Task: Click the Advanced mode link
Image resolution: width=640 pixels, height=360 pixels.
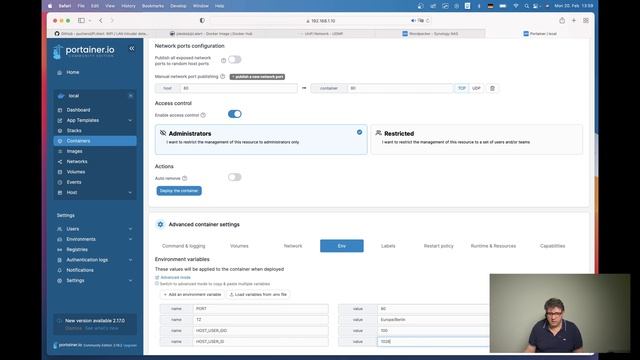Action: coord(176,277)
